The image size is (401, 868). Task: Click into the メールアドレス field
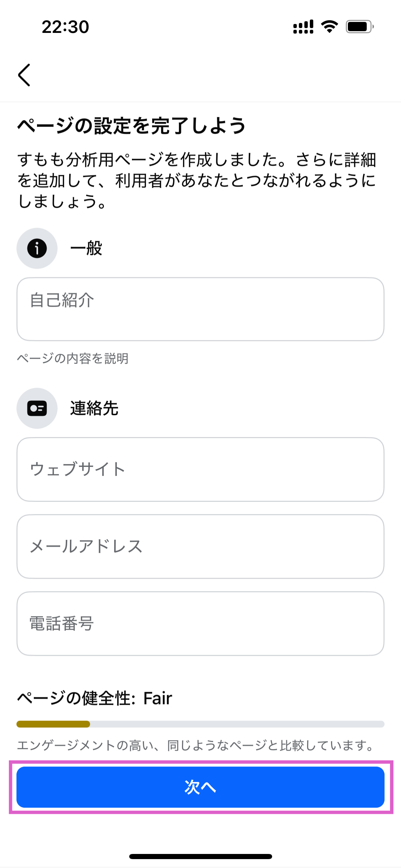(x=200, y=546)
